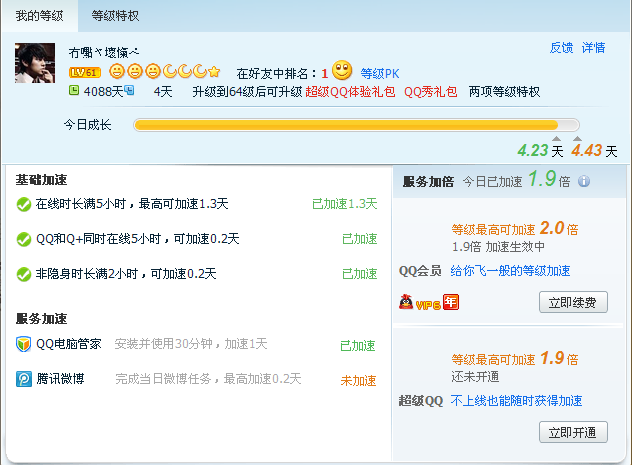The height and width of the screenshot is (465, 632).
Task: Click the 立即续费 button
Action: point(573,302)
